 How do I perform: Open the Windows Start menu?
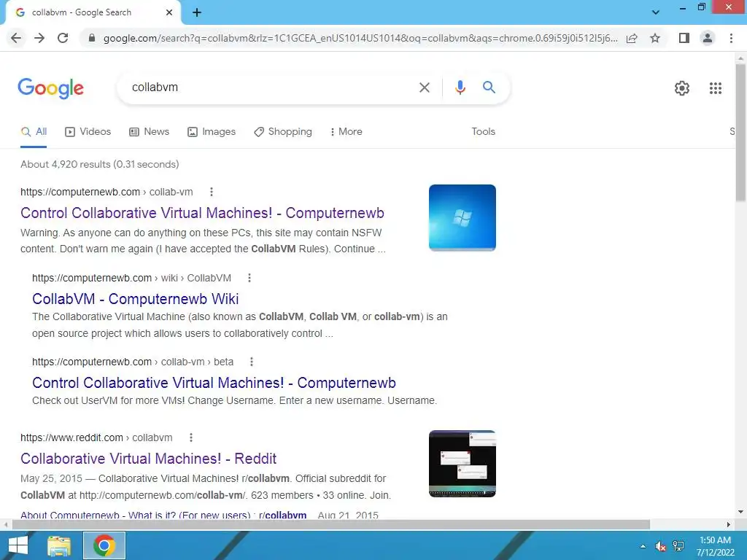coord(18,545)
